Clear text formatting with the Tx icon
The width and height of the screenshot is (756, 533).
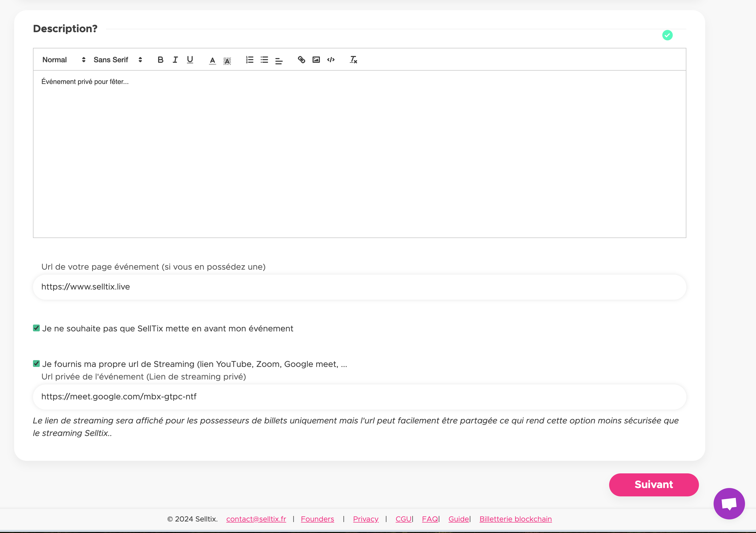point(353,60)
